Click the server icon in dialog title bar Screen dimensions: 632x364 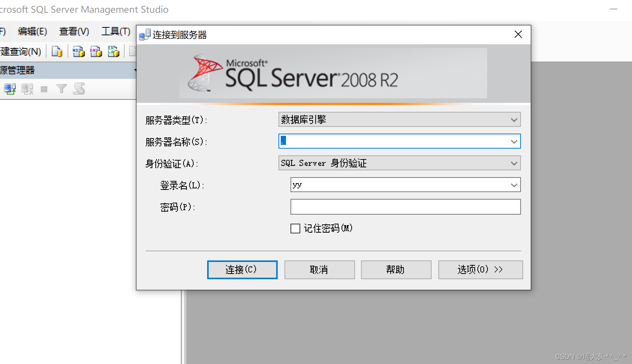[145, 35]
